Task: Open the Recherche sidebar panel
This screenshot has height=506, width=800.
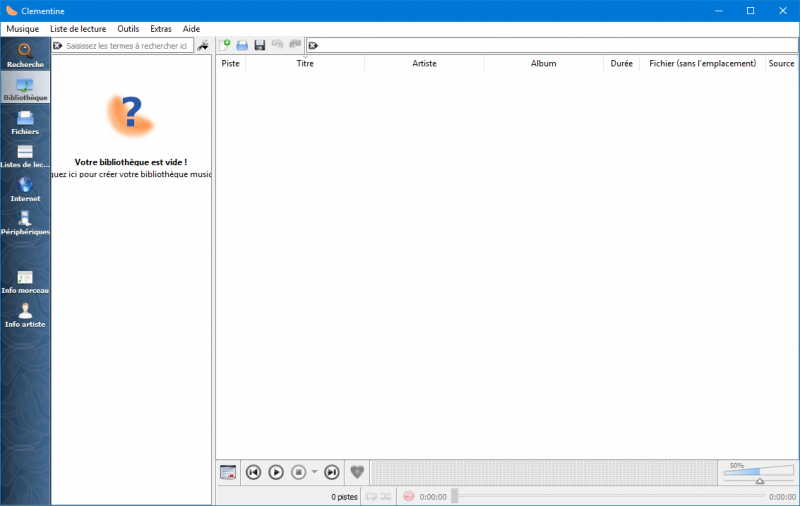Action: [25, 55]
